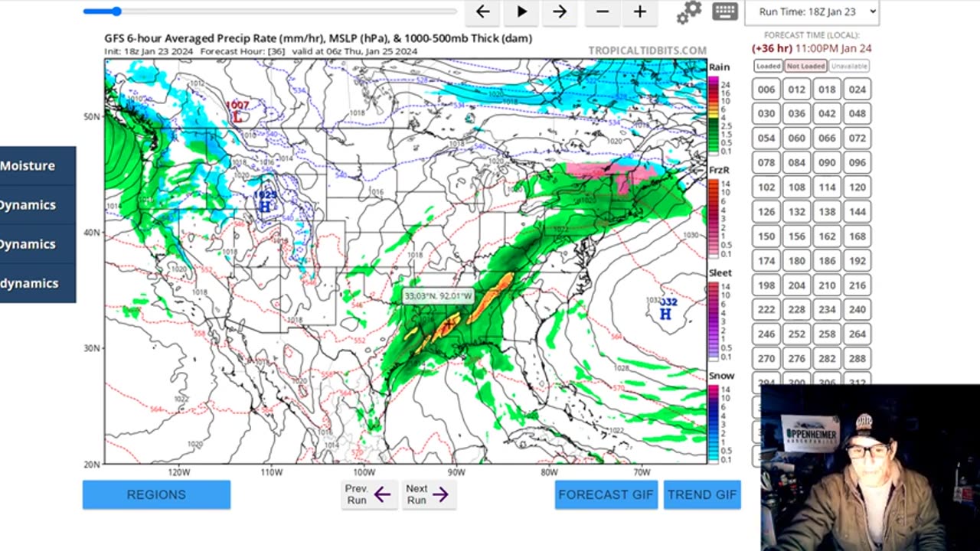Increase animation speed with plus button
The image size is (980, 551).
pyautogui.click(x=640, y=11)
